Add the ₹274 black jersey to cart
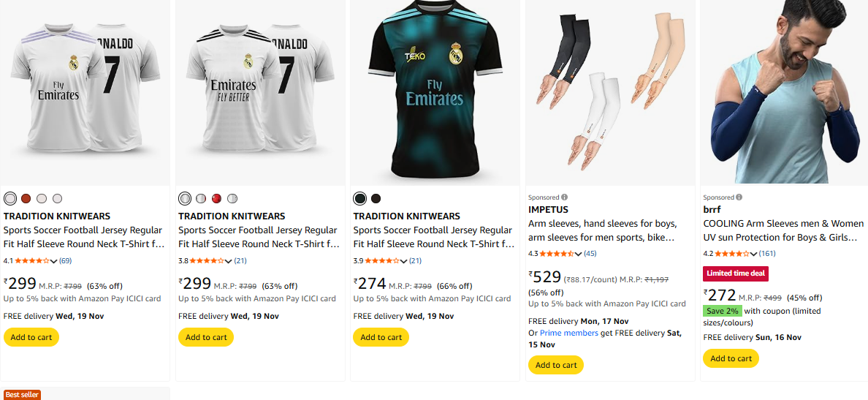868x400 pixels. coord(381,337)
